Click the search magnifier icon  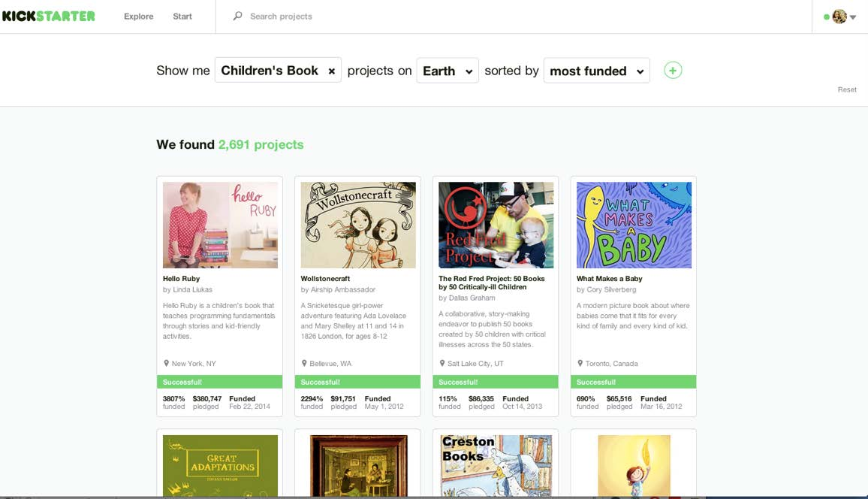point(237,16)
